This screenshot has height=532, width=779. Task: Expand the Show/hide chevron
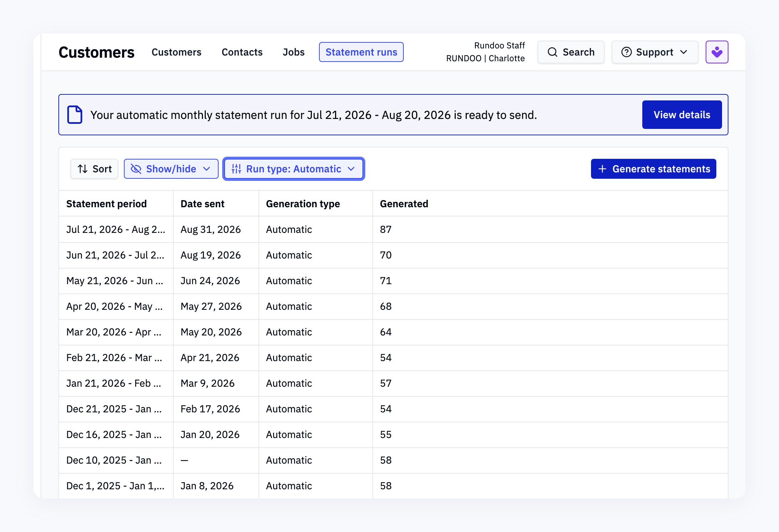coord(206,169)
